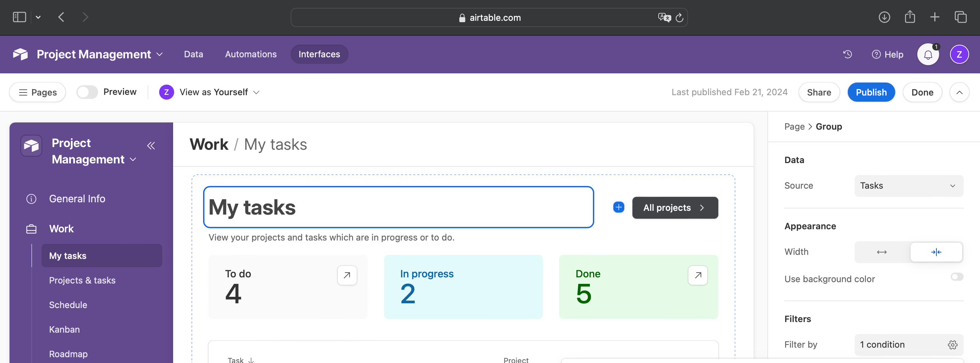Click the Help button

888,55
